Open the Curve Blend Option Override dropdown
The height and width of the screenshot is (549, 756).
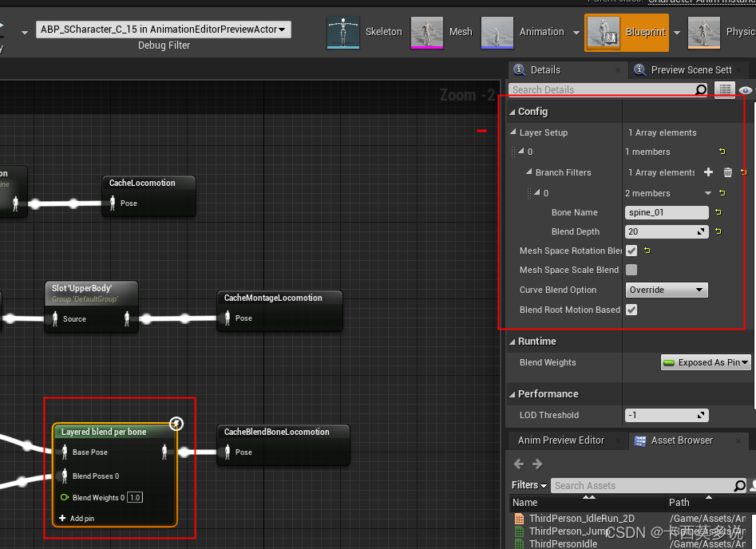[x=666, y=290]
